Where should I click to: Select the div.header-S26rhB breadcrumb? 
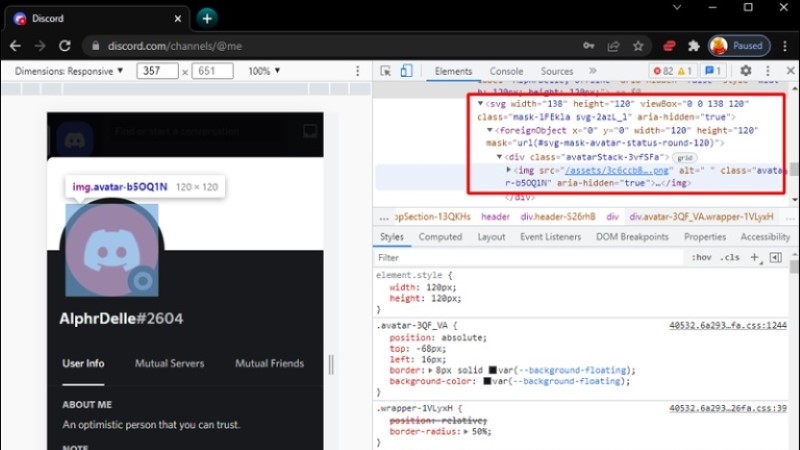558,217
